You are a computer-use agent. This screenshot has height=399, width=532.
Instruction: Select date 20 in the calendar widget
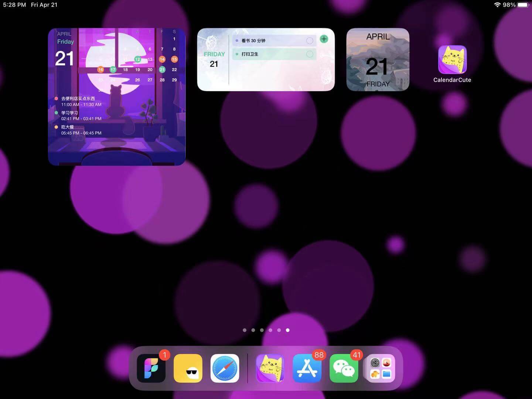coord(150,69)
